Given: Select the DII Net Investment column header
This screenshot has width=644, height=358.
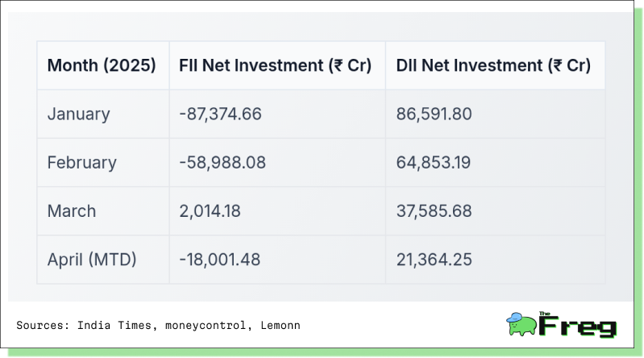Looking at the screenshot, I should [493, 65].
